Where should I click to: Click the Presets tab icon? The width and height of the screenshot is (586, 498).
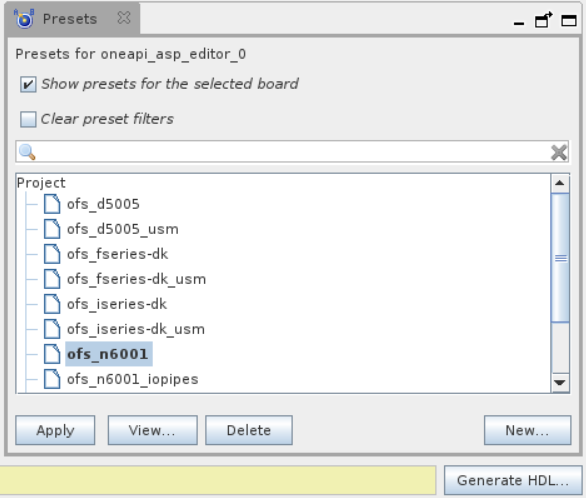coord(24,18)
